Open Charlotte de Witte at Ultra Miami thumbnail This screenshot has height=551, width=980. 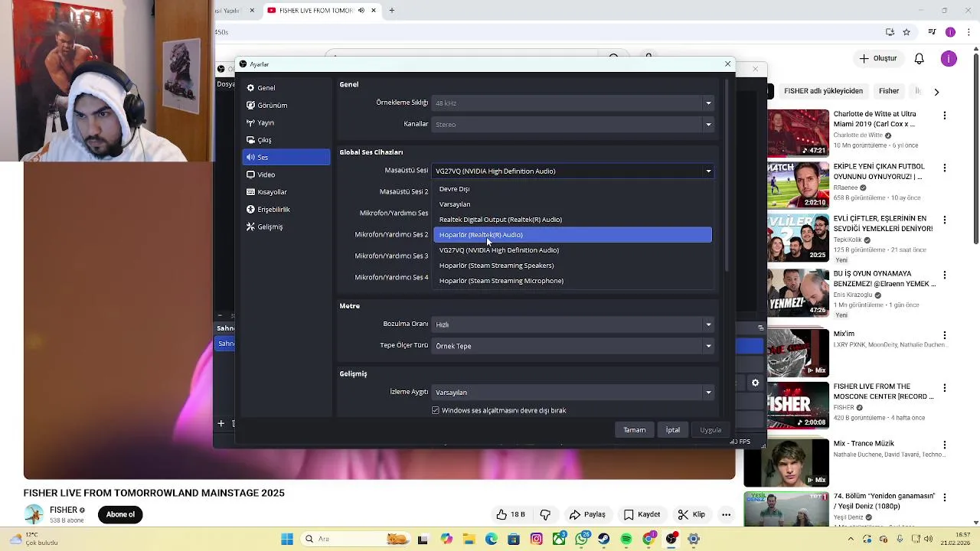[x=798, y=132]
